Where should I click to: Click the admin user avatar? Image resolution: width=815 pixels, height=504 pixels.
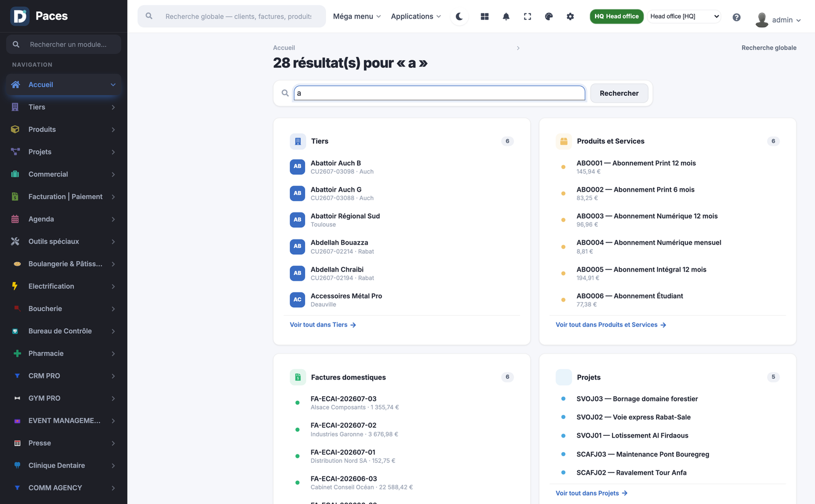(x=762, y=20)
